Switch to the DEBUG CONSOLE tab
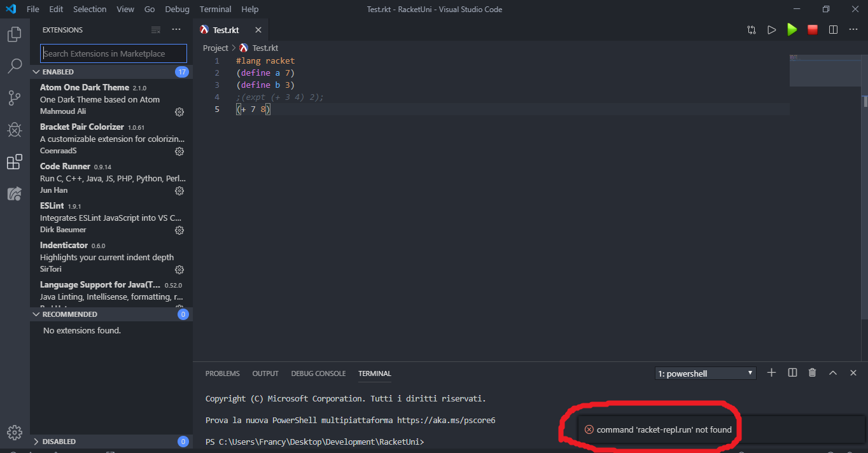 click(318, 373)
